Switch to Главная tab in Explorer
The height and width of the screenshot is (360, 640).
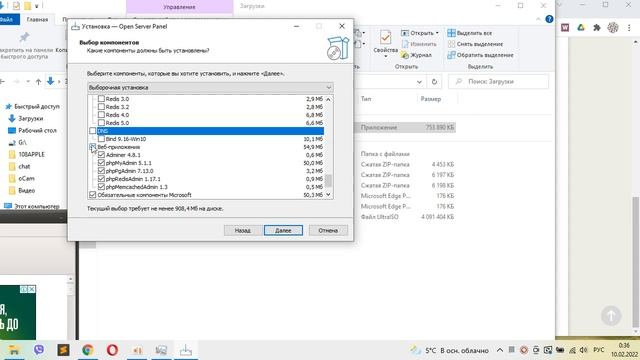click(x=37, y=19)
